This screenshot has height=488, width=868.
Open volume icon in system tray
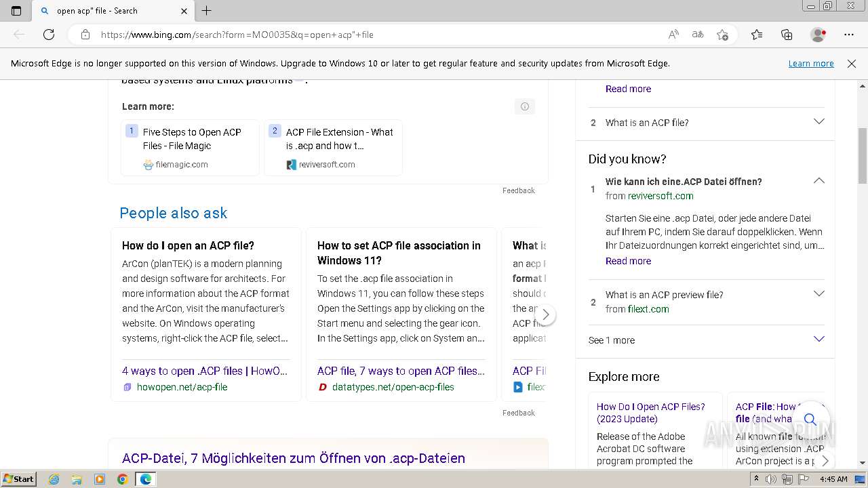(771, 479)
